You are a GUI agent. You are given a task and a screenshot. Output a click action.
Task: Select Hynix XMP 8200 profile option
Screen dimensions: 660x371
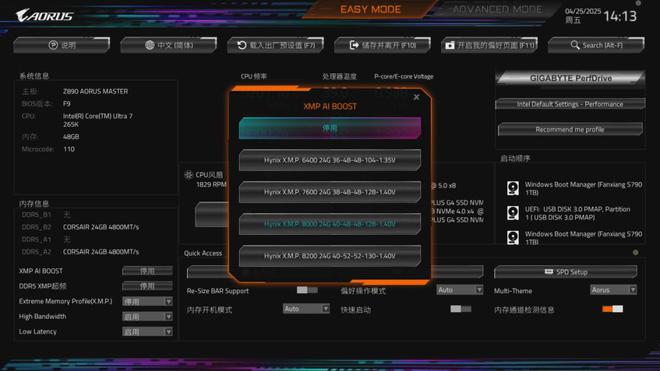(330, 256)
